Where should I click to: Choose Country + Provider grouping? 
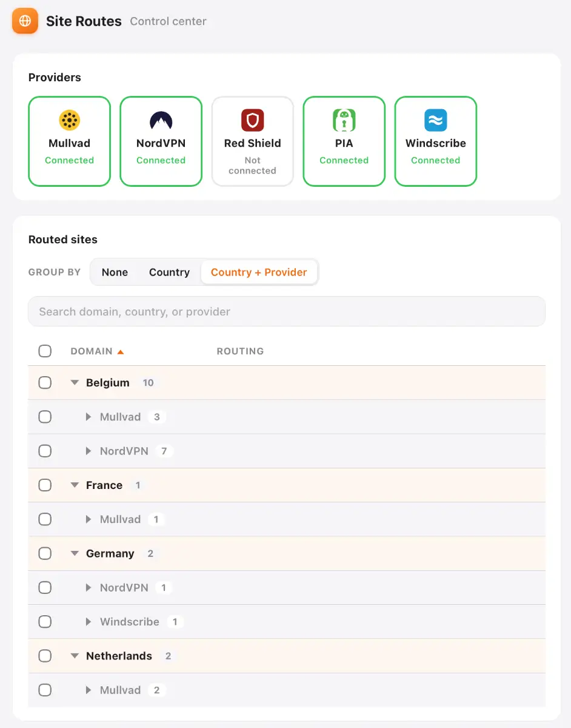pyautogui.click(x=259, y=272)
